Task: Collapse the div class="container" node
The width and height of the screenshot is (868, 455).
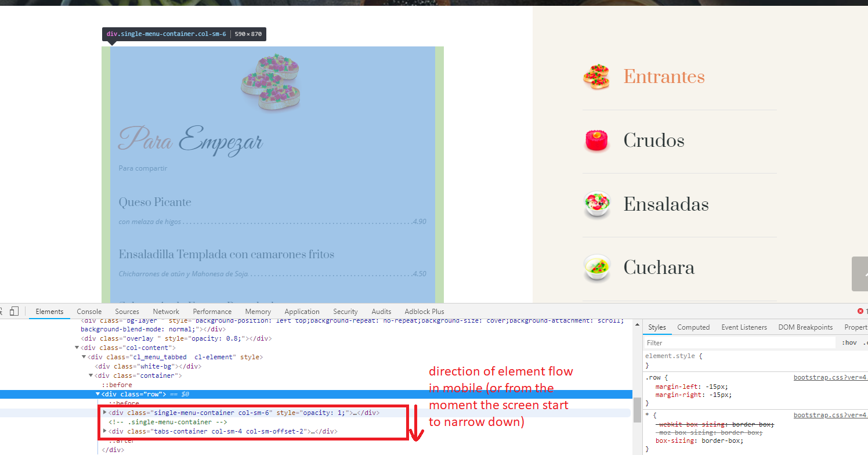Action: click(x=91, y=375)
